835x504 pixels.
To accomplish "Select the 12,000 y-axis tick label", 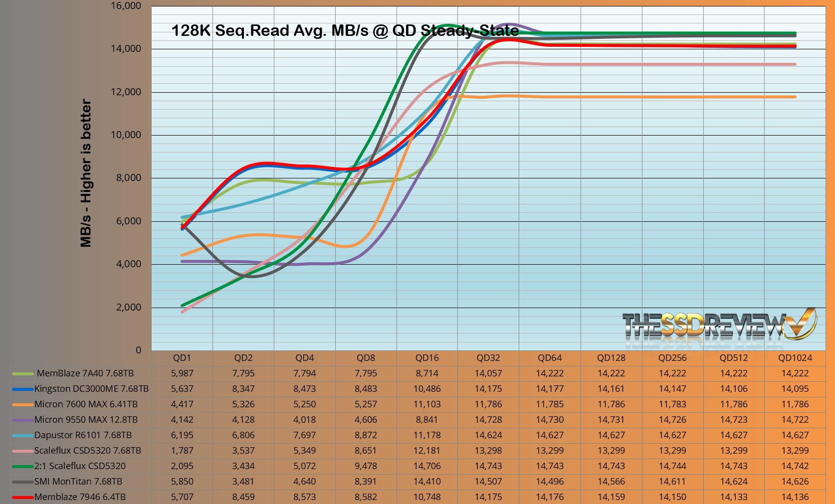I will tap(126, 92).
